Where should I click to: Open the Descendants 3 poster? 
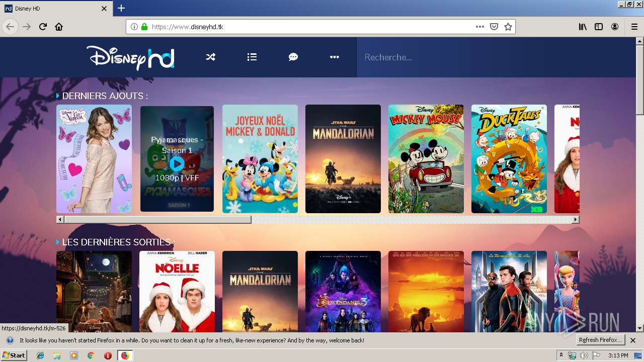pos(343,292)
